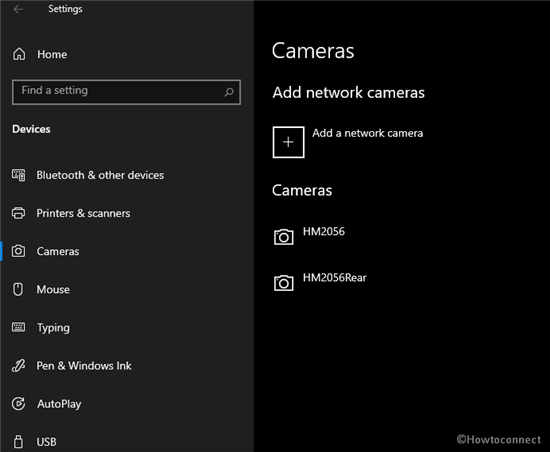Select the camera icon in sidebar

pos(18,251)
